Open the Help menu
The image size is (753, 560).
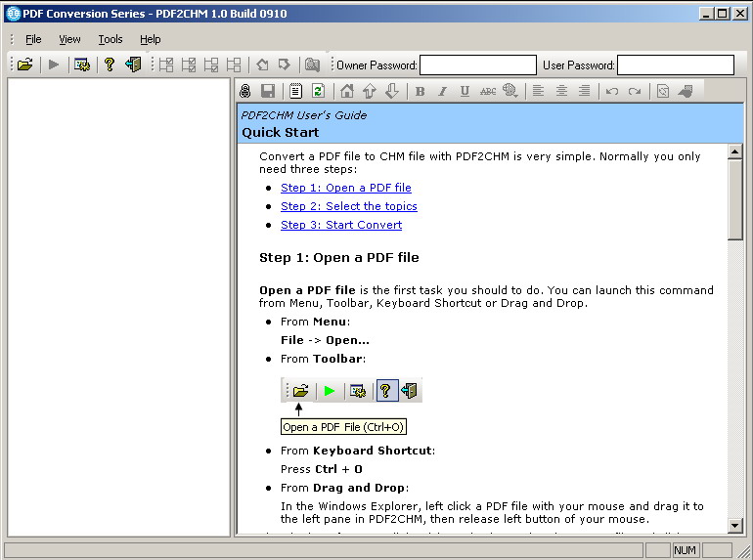tap(151, 39)
